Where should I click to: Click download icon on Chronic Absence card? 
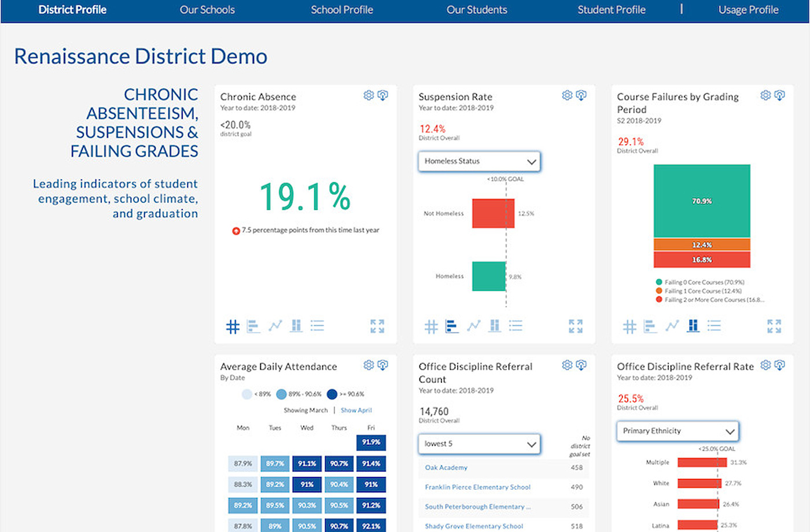point(382,95)
